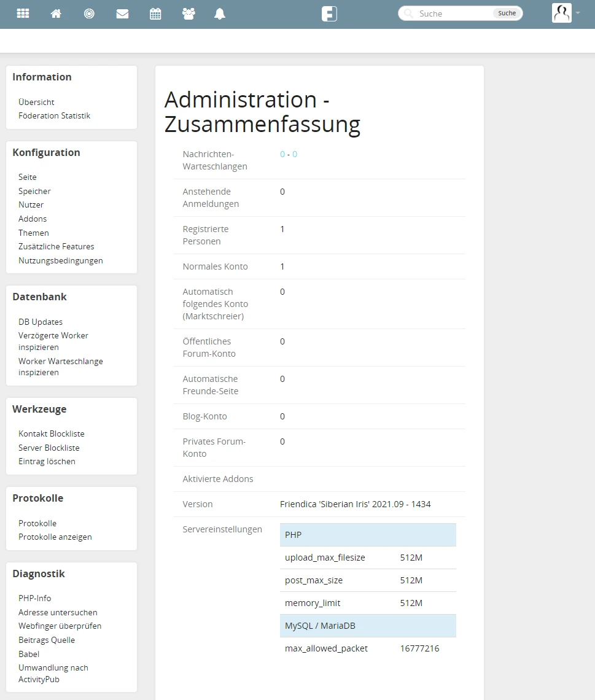Open the Server Blockliste tool
The width and height of the screenshot is (595, 700).
tap(49, 448)
